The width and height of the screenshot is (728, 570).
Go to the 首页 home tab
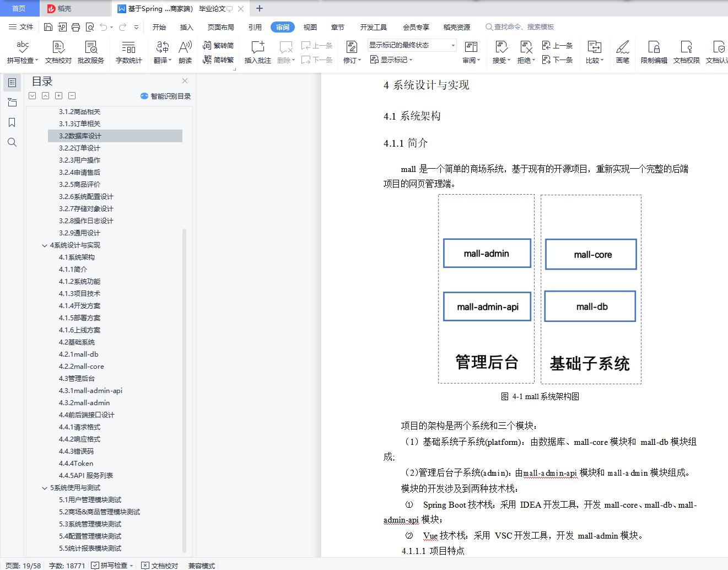[19, 8]
